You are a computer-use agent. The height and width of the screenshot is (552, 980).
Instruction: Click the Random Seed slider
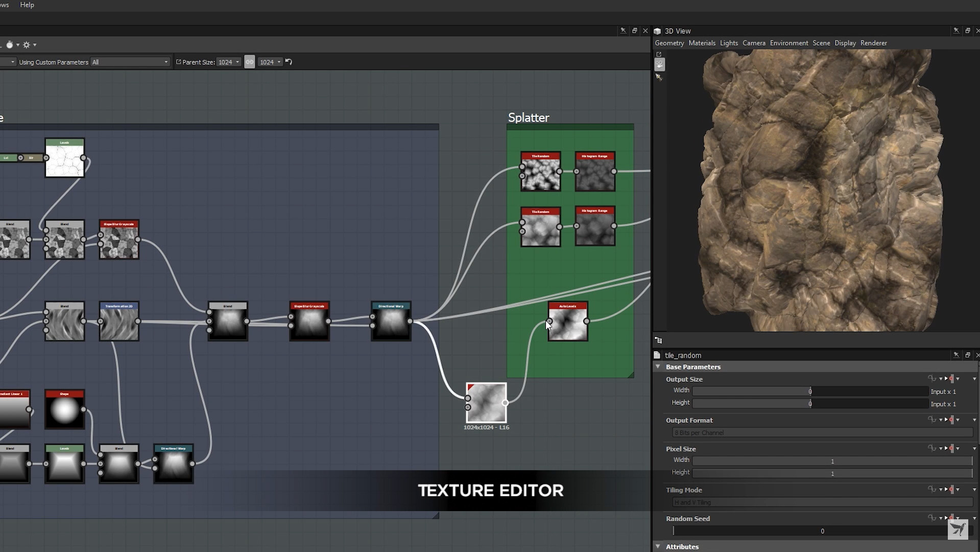point(822,531)
